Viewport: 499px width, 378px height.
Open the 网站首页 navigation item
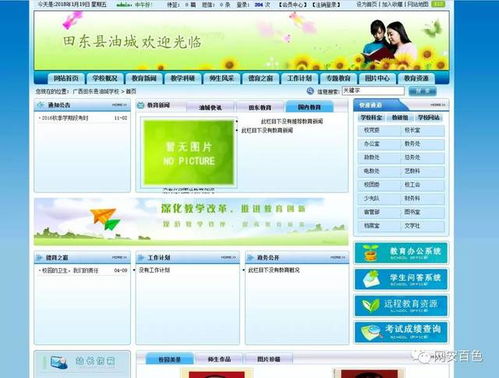coord(66,78)
